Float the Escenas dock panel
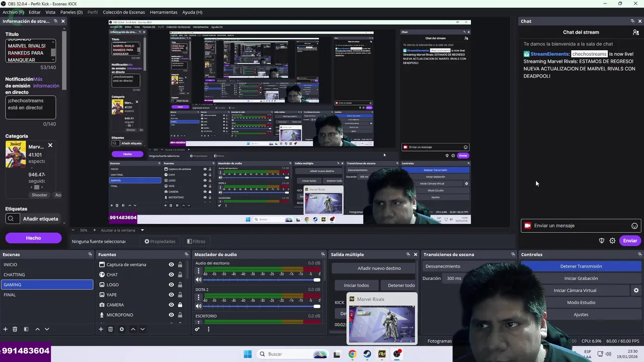This screenshot has height=362, width=644. (90, 254)
